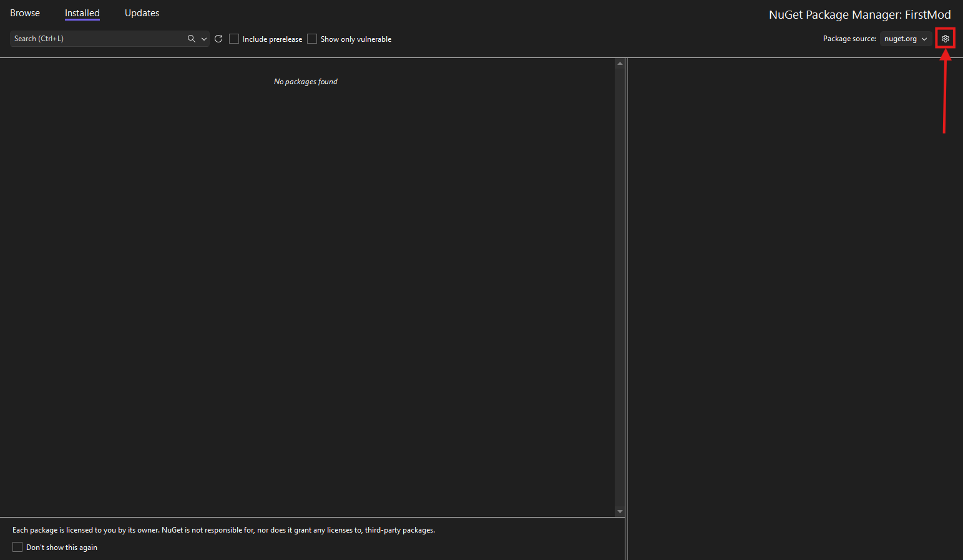Click the package list scroll down arrow
Viewport: 963px width, 560px height.
coord(620,511)
